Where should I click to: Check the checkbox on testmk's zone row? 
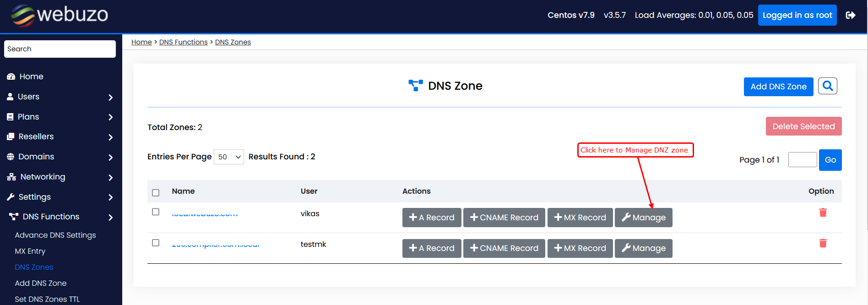(155, 242)
